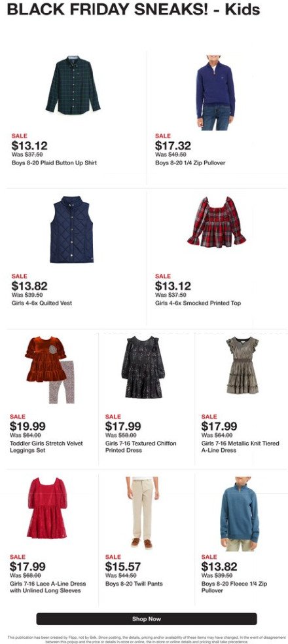
Task: View the black textured chiffon dress image
Action: tap(143, 367)
